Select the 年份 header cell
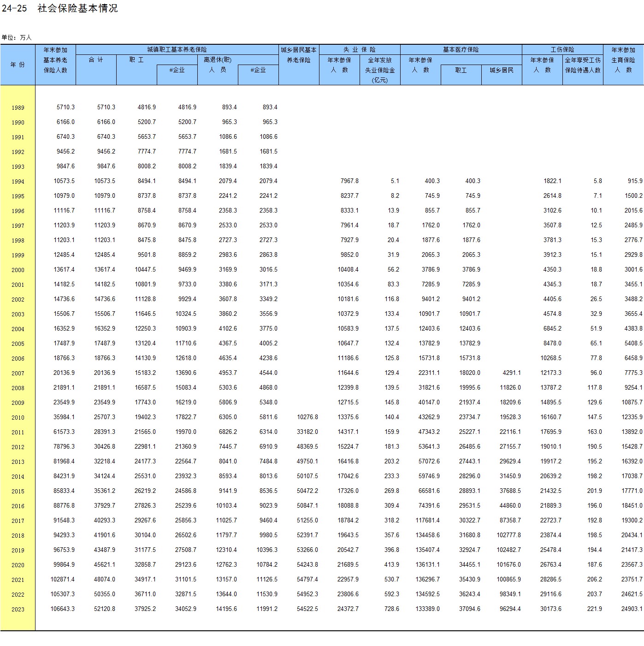Viewport: 644px width, 646px height. [18, 65]
